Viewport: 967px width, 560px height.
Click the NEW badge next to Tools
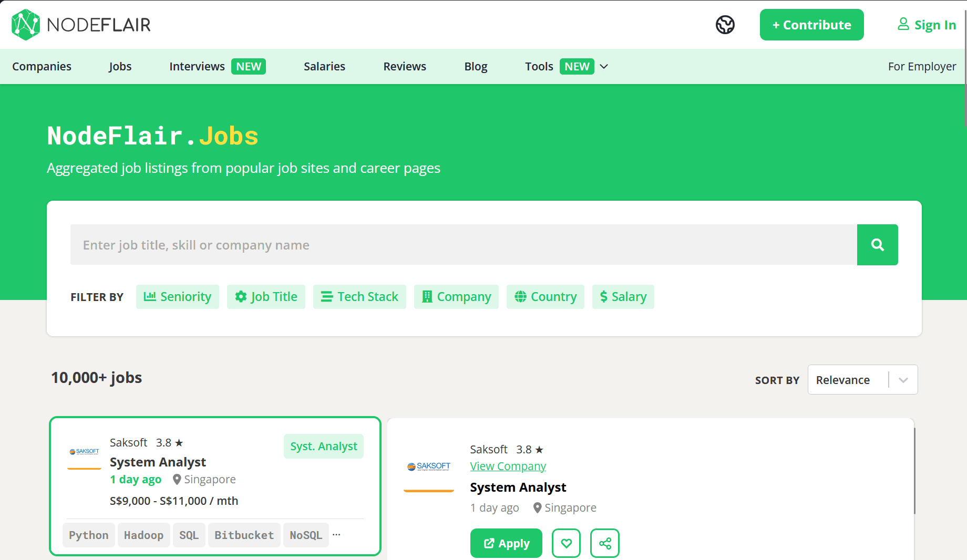[x=577, y=67]
